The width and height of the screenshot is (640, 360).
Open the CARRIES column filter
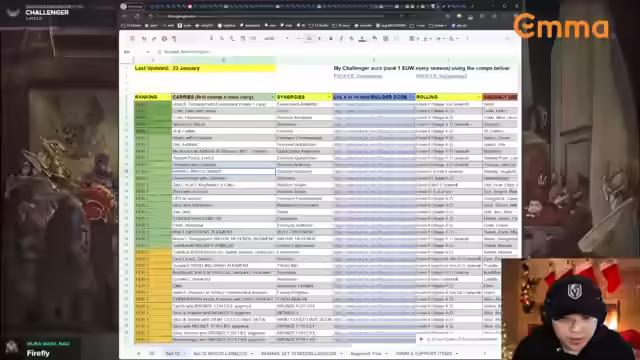(273, 97)
